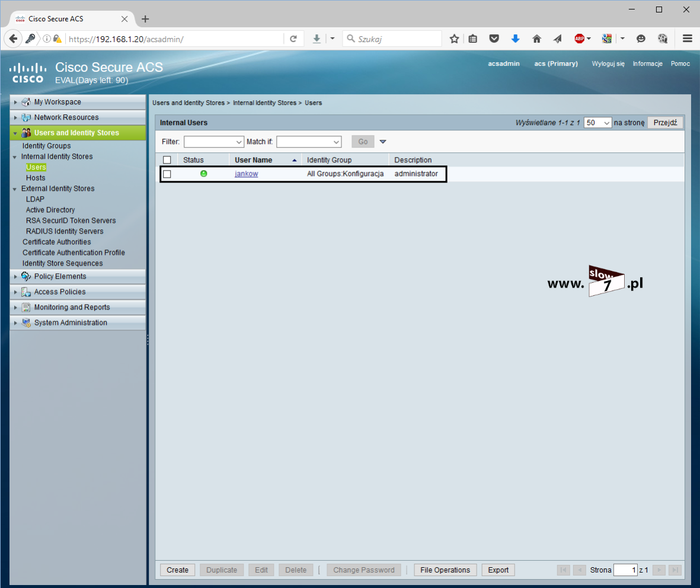Image resolution: width=700 pixels, height=588 pixels.
Task: Open Identity Store Sequences in sidebar
Action: [x=62, y=263]
